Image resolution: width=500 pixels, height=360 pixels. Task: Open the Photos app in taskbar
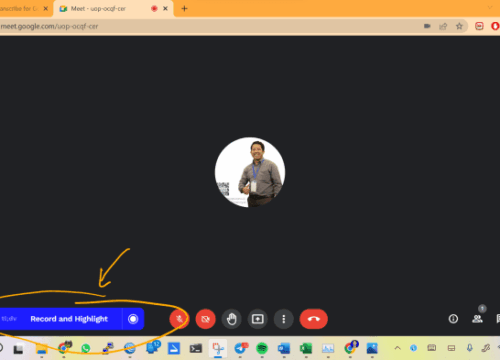pos(372,348)
